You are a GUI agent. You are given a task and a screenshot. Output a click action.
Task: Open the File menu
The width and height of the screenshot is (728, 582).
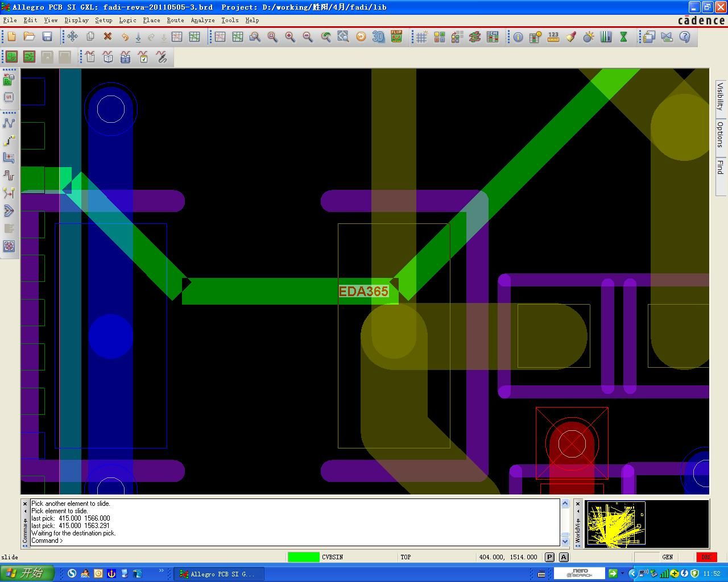10,20
